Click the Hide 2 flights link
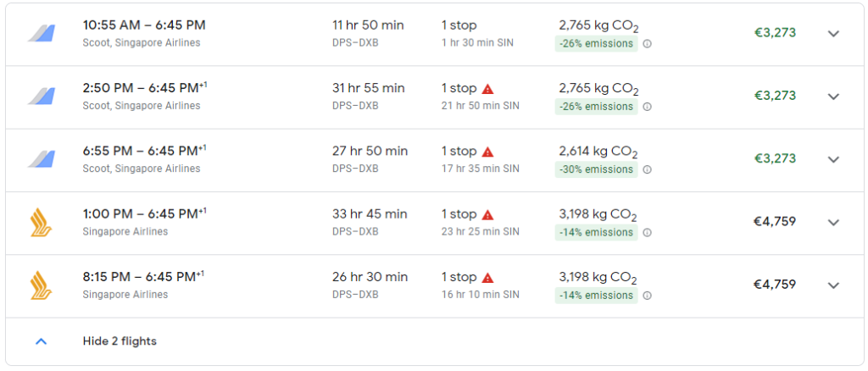Screen dimensions: 868x371 120,341
